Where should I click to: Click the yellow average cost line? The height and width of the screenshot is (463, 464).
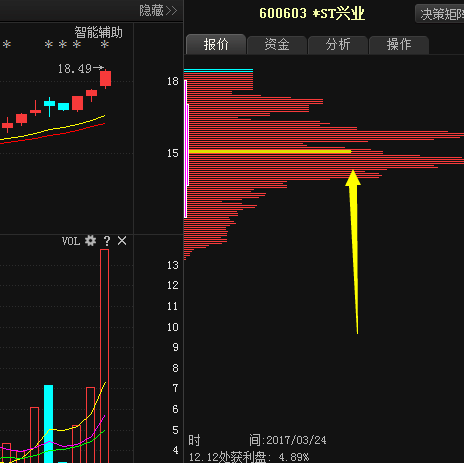pos(270,152)
